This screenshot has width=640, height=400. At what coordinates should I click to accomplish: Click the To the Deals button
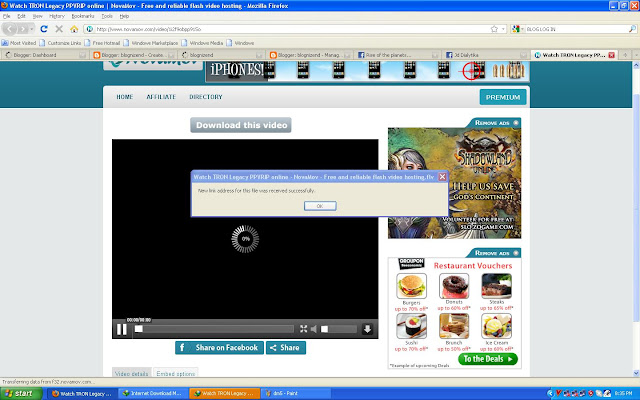click(488, 359)
